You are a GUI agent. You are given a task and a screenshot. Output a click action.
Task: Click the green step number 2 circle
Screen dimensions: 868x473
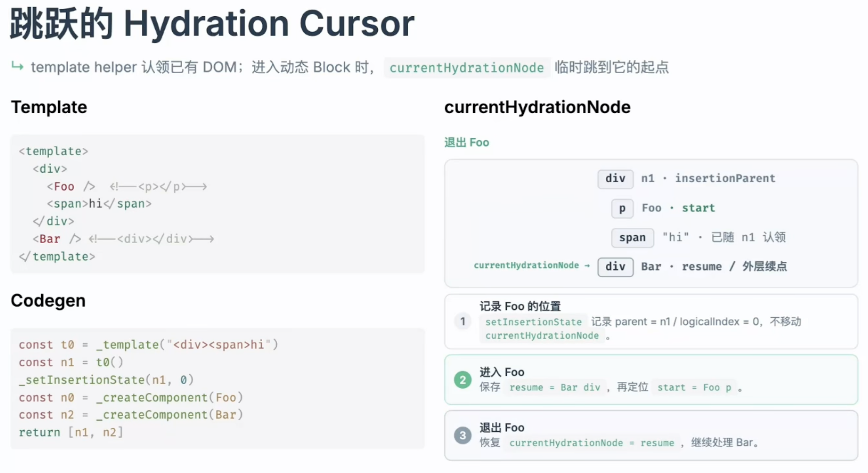point(462,380)
